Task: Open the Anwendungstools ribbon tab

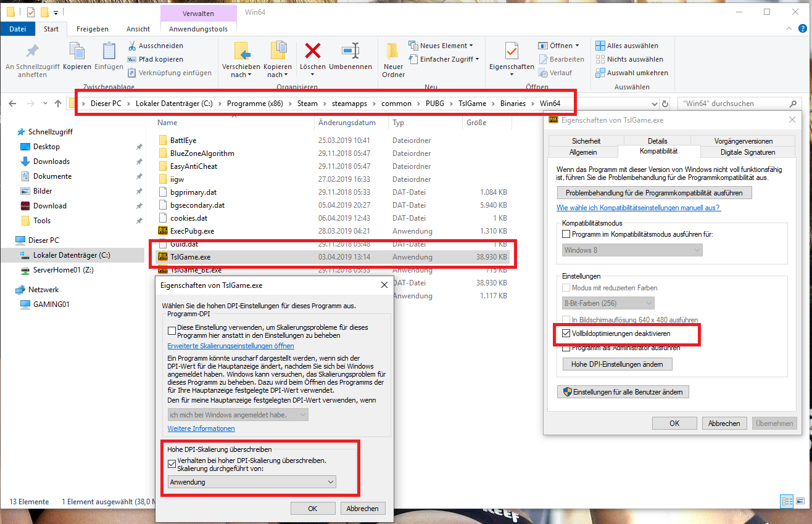Action: tap(198, 29)
